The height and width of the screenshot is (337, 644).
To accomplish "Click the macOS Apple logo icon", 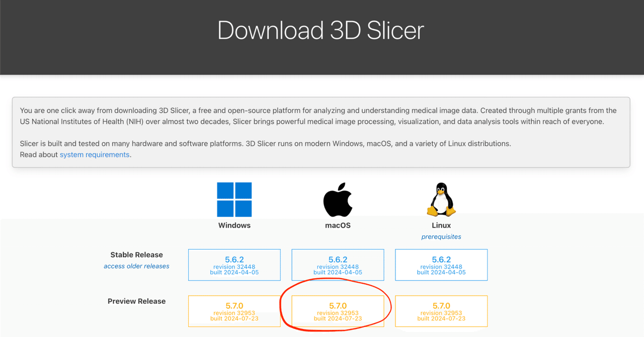I will click(338, 198).
